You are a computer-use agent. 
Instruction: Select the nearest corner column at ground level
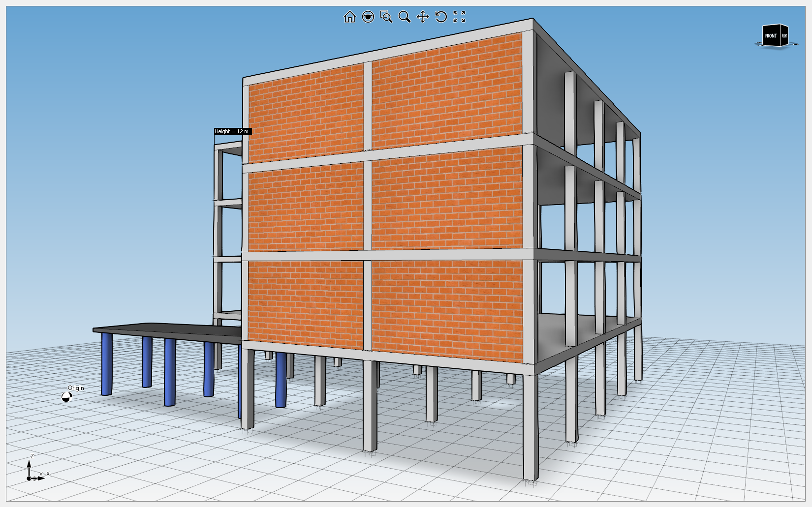pos(531,428)
